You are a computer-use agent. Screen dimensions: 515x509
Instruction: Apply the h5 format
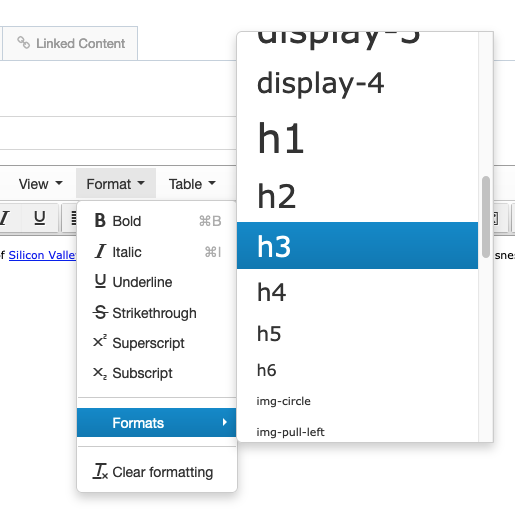357,333
